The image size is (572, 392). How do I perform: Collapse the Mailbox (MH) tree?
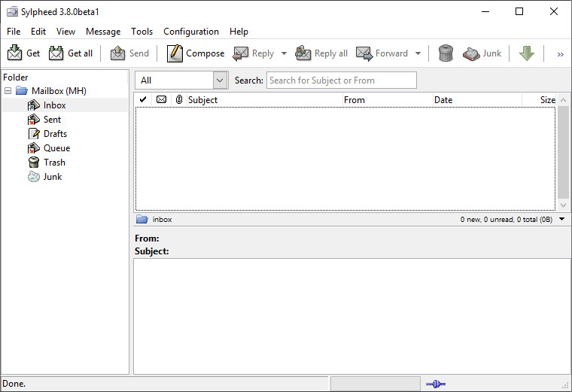pos(8,91)
